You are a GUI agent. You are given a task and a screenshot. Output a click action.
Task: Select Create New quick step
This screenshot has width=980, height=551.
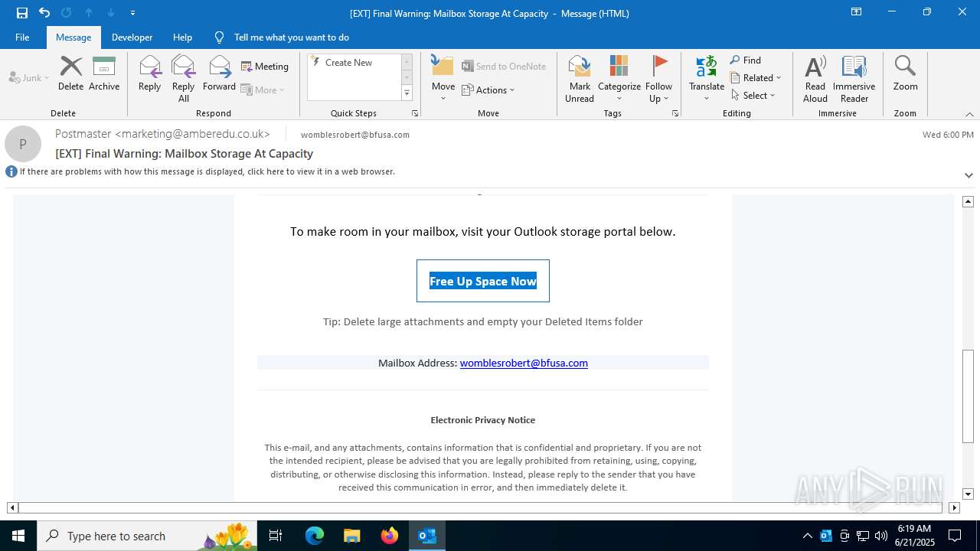(x=349, y=63)
